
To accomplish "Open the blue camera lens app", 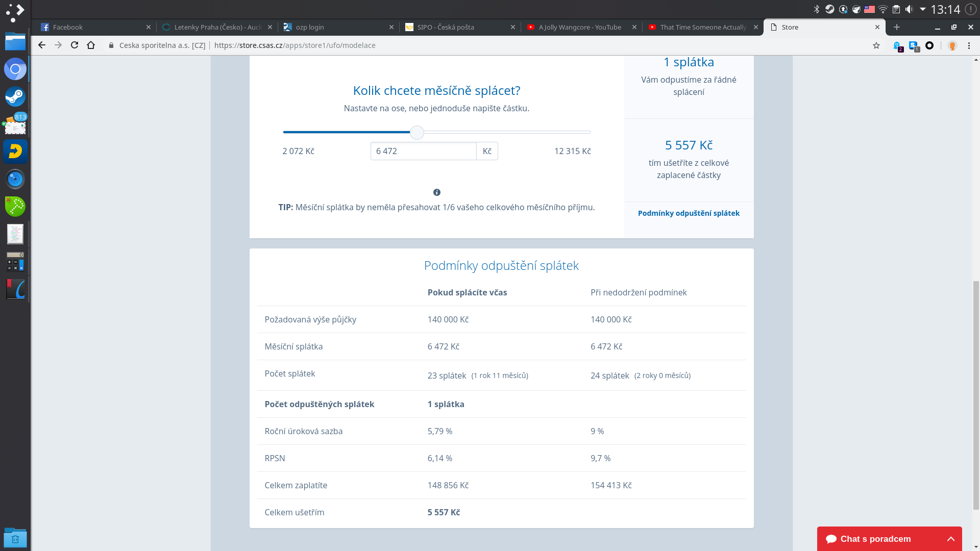I will click(15, 179).
